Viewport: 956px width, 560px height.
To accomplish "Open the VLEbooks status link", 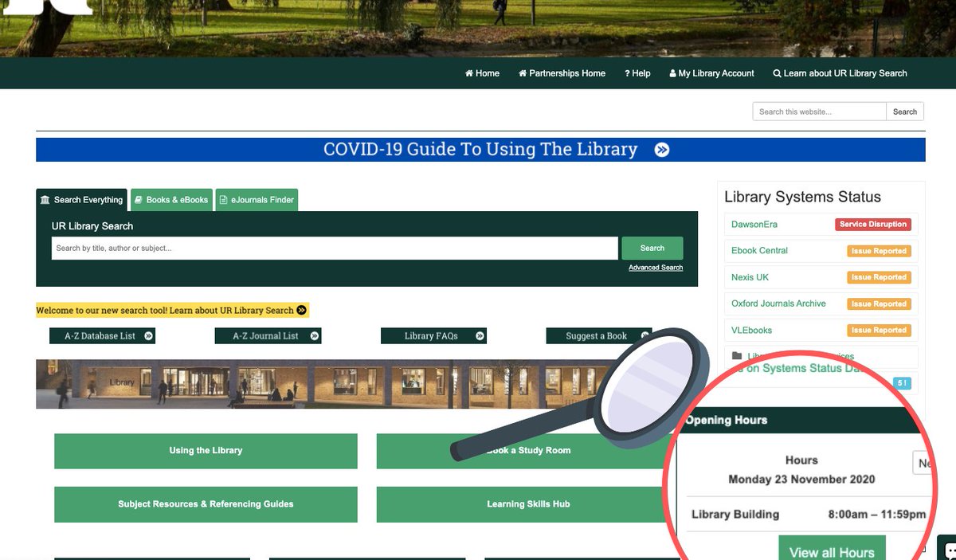I will [x=751, y=330].
